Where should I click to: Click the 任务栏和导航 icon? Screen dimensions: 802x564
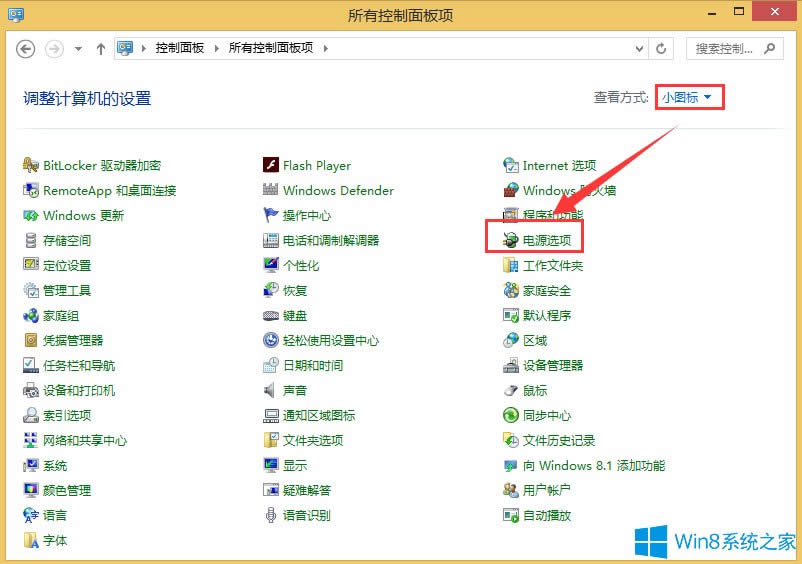(x=31, y=365)
